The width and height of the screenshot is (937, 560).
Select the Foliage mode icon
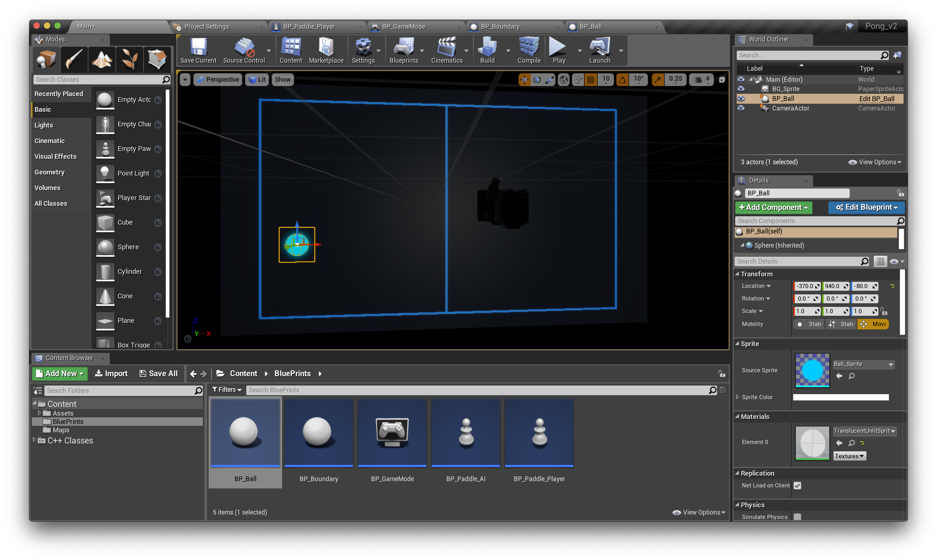coord(129,59)
